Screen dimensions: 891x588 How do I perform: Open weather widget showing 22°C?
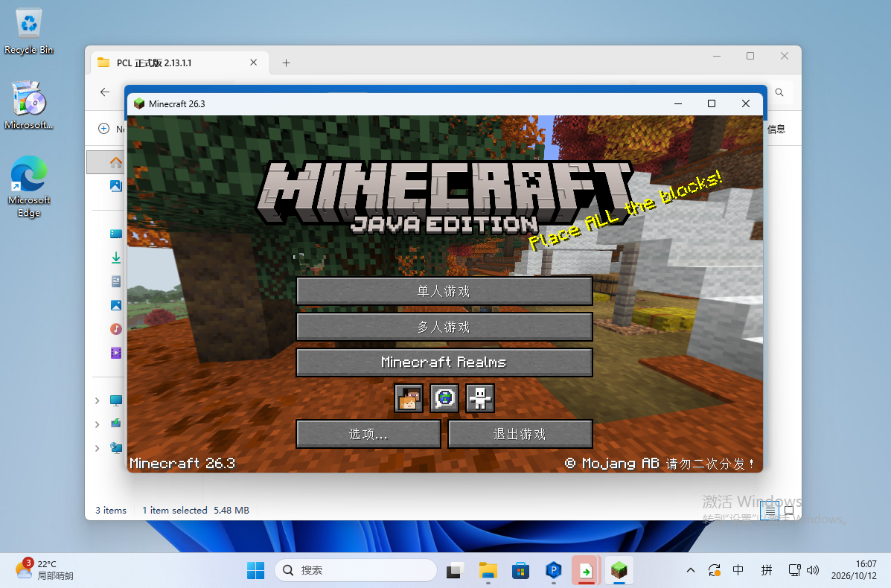coord(45,570)
